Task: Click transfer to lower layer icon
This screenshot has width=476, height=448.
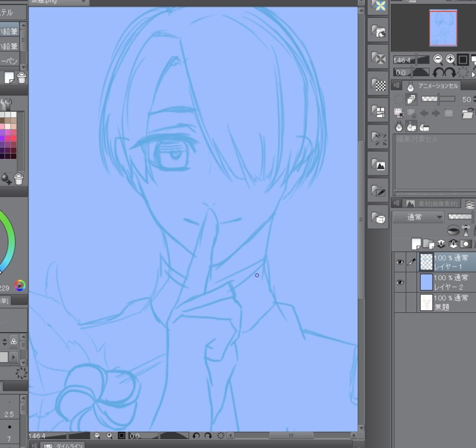Action: tap(441, 243)
